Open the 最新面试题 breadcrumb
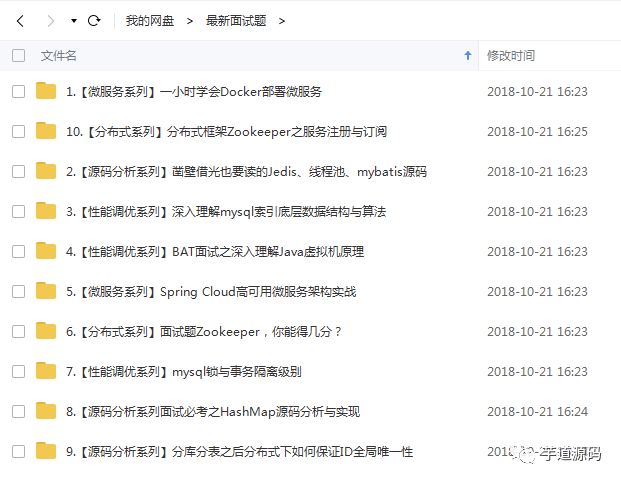This screenshot has height=481, width=621. tap(236, 21)
